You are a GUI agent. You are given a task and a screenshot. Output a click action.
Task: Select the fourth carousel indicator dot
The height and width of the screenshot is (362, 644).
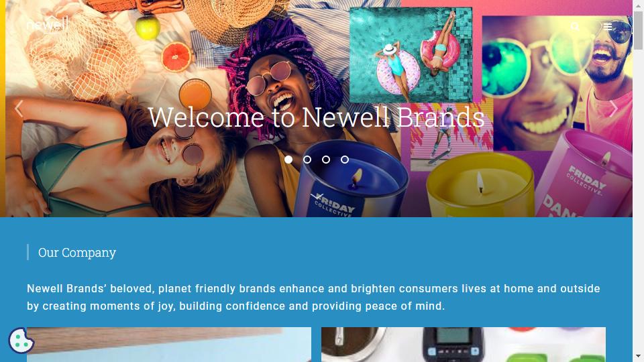[x=345, y=160]
